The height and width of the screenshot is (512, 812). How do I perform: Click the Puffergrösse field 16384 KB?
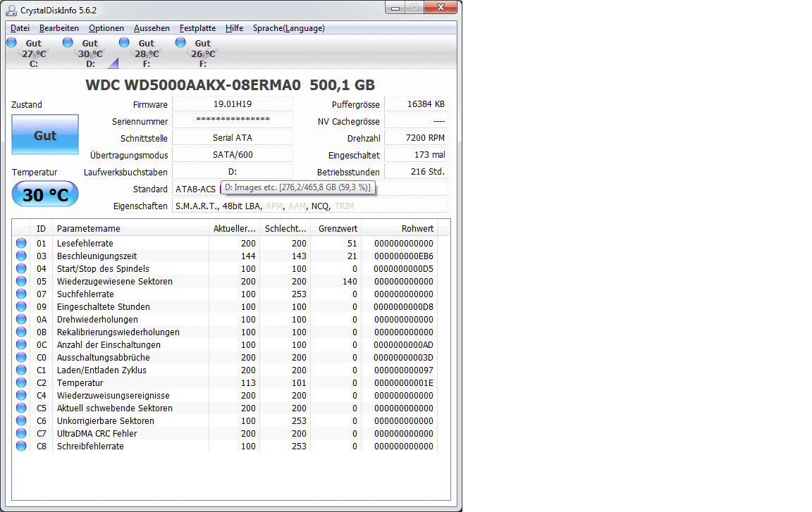[x=417, y=104]
